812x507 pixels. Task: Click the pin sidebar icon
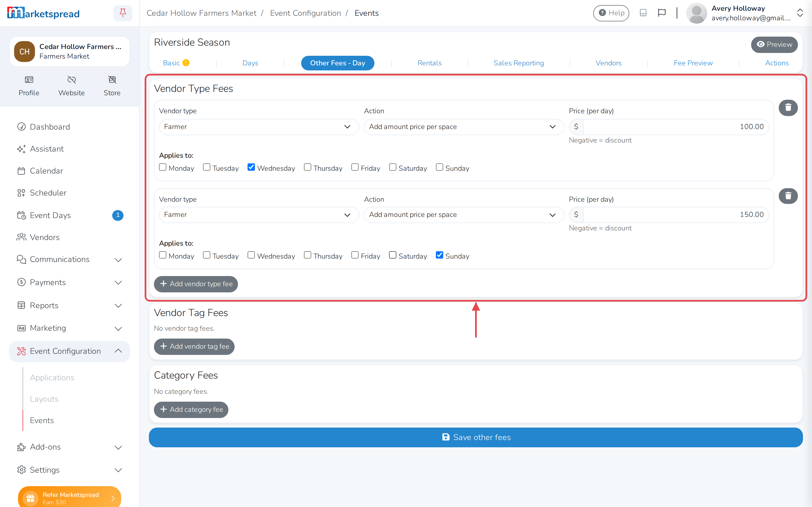click(123, 13)
